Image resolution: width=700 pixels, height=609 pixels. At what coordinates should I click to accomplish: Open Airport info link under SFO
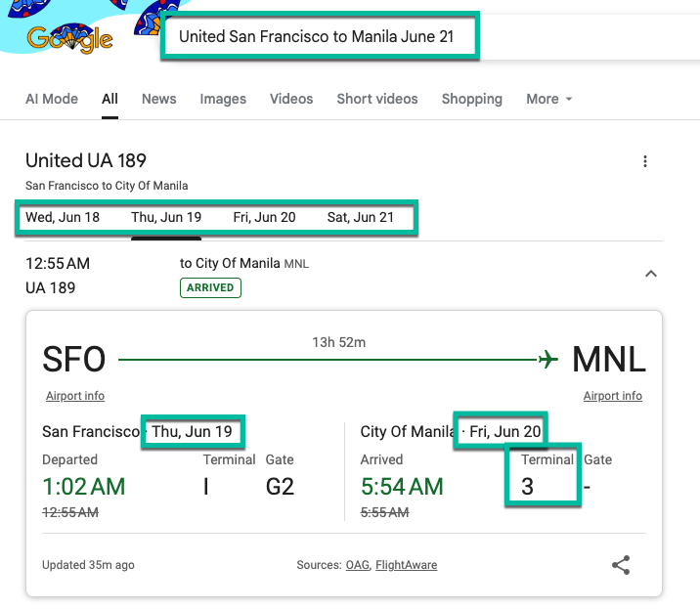(75, 396)
